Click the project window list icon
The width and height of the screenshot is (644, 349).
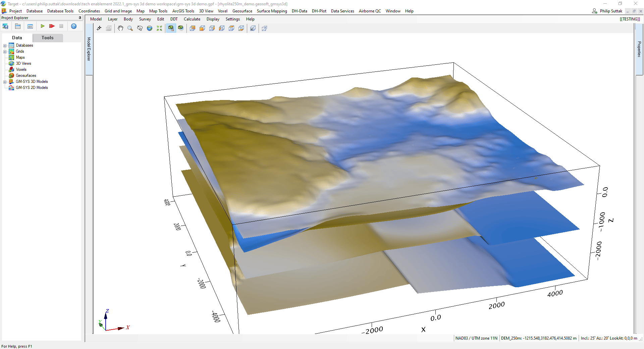[x=18, y=26]
